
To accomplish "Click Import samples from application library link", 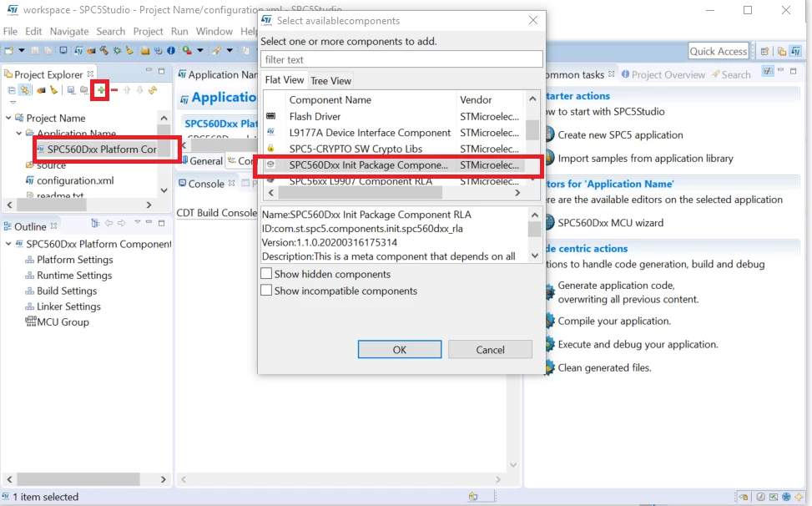I will pyautogui.click(x=645, y=159).
